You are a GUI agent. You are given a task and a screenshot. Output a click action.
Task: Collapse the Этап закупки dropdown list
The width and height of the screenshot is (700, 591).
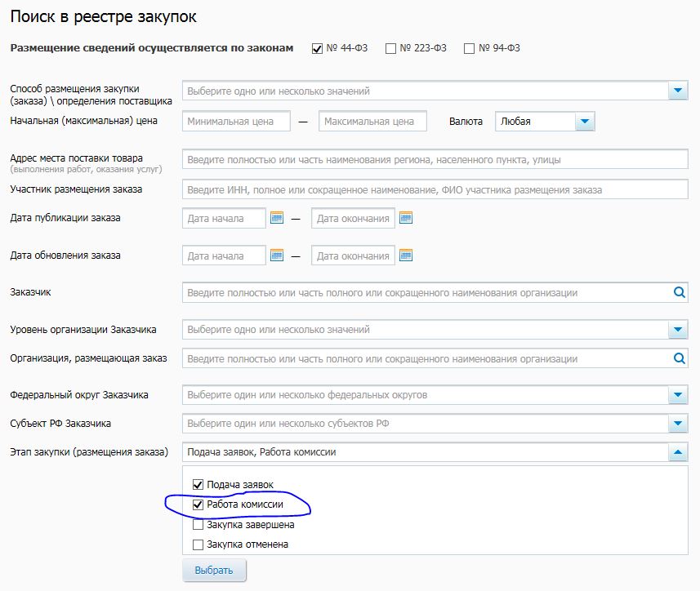pos(678,452)
